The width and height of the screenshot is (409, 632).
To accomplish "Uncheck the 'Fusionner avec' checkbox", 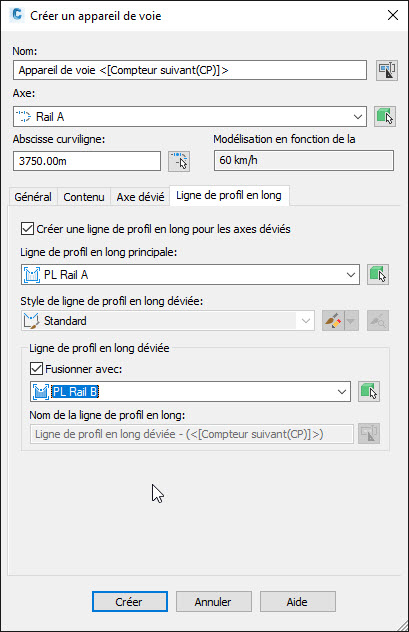I will pos(36,368).
